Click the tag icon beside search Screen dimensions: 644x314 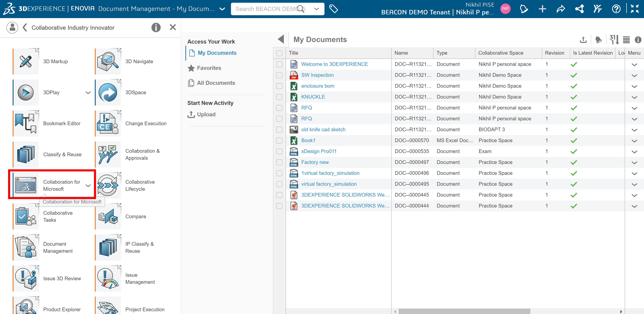tap(334, 9)
